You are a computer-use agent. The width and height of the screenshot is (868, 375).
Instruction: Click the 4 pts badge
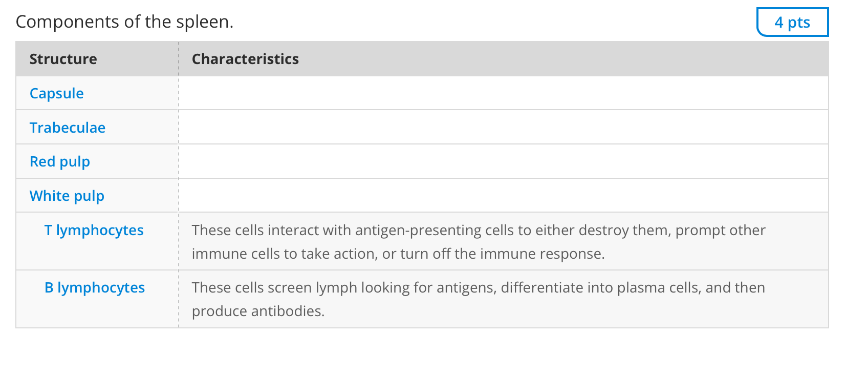click(x=792, y=22)
